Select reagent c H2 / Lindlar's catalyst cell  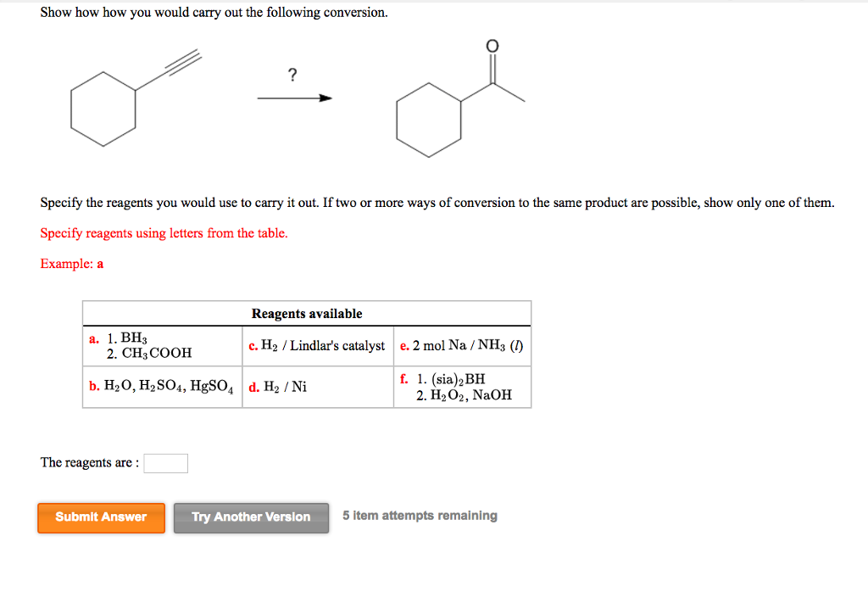point(318,345)
